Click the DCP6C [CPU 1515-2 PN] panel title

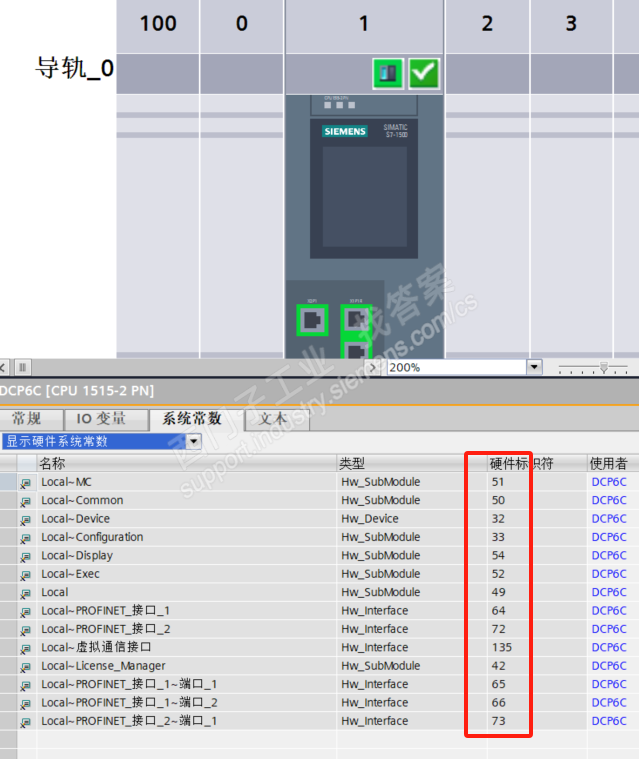click(x=77, y=391)
